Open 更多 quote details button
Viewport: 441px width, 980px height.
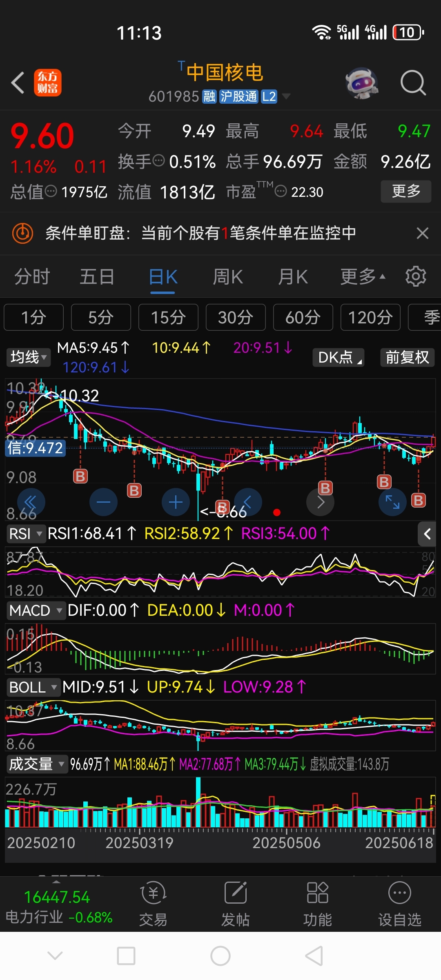point(406,191)
